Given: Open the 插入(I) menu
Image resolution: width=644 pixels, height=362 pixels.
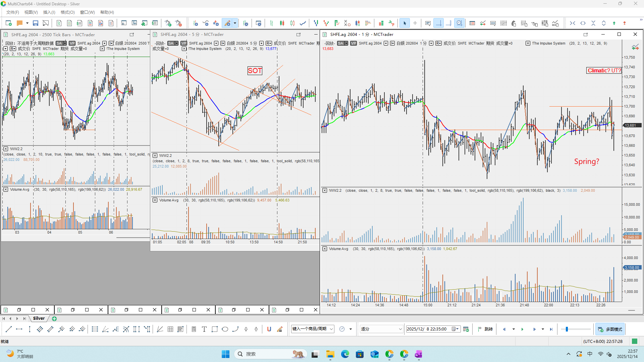Looking at the screenshot, I should (x=49, y=12).
